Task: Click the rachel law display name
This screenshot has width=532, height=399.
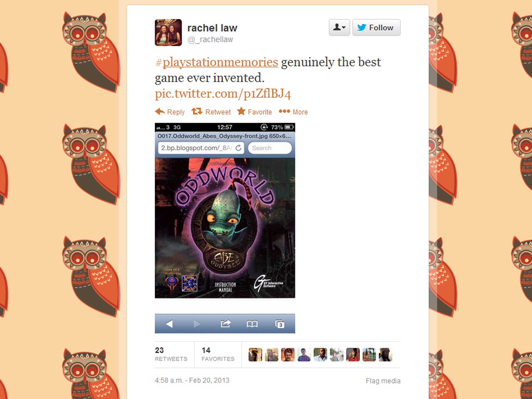Action: [212, 28]
